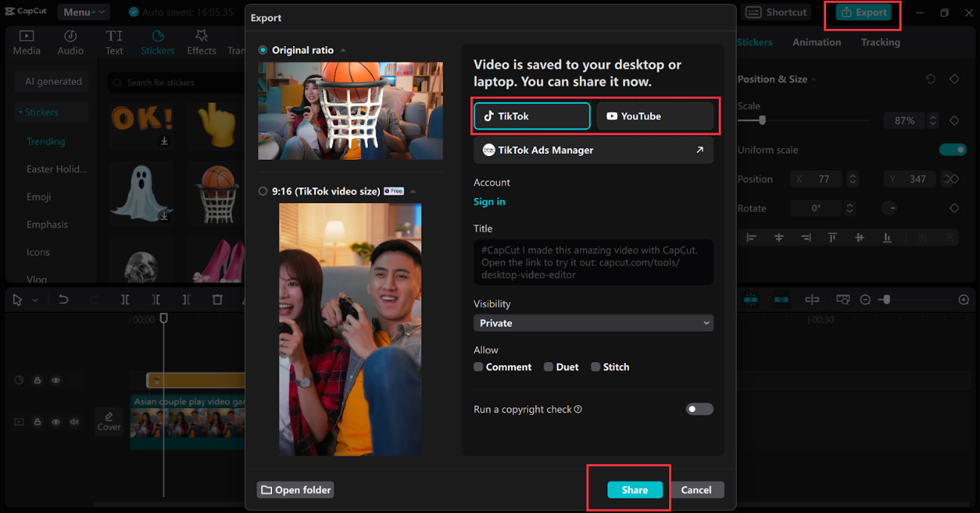The width and height of the screenshot is (980, 513).
Task: Select the TikTok share tab
Action: [532, 116]
